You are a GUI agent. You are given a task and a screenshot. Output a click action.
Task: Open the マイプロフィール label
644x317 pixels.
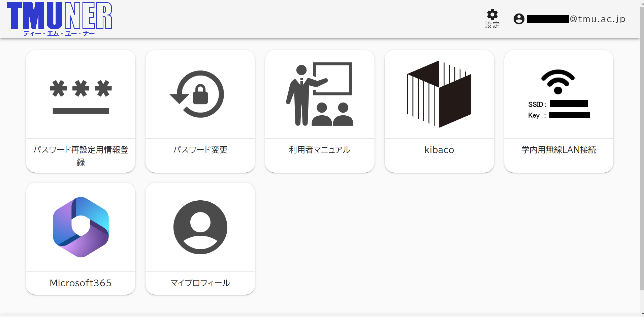(200, 283)
